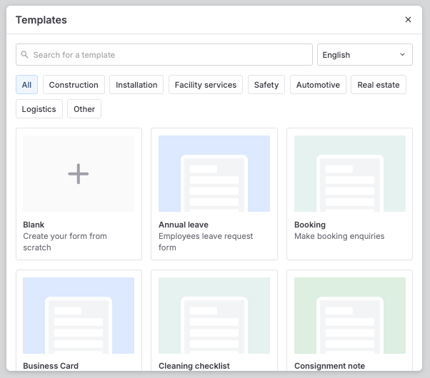Show Safety templates
Image resolution: width=430 pixels, height=378 pixels.
[266, 85]
